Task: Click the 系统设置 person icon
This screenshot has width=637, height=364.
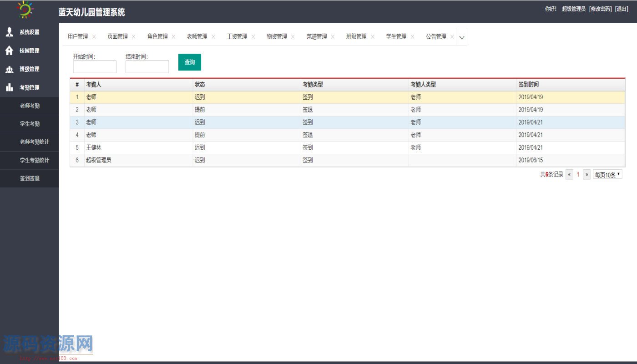Action: 9,32
